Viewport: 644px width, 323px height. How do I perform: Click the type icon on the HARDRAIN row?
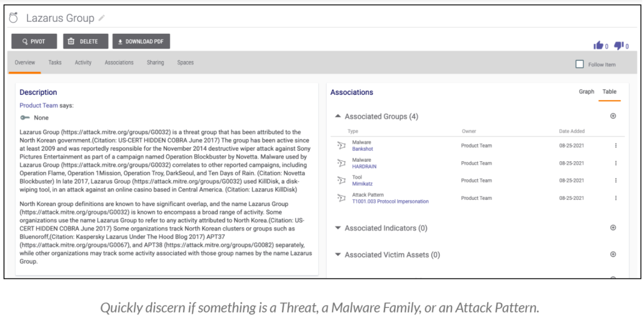(x=341, y=163)
